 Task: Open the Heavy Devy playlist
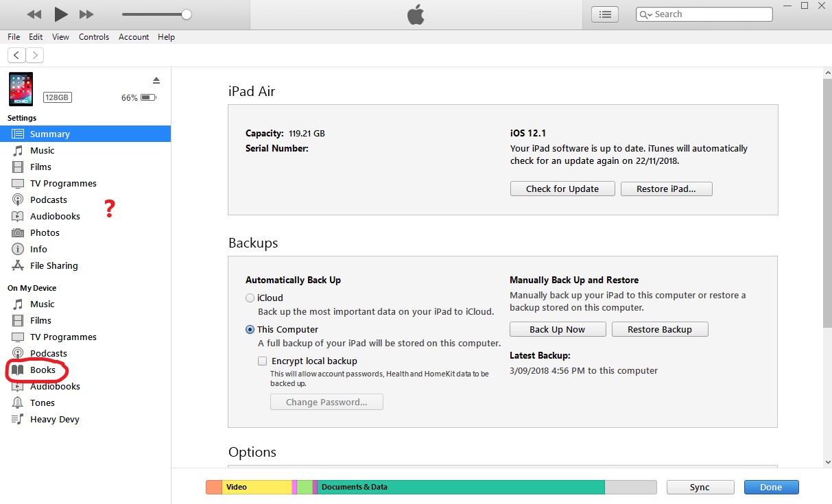(x=55, y=419)
